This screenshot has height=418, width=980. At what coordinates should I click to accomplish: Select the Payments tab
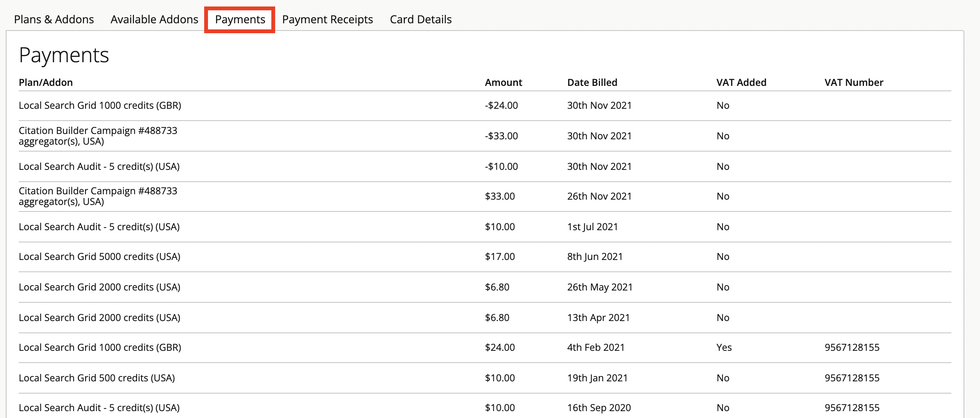pos(240,19)
